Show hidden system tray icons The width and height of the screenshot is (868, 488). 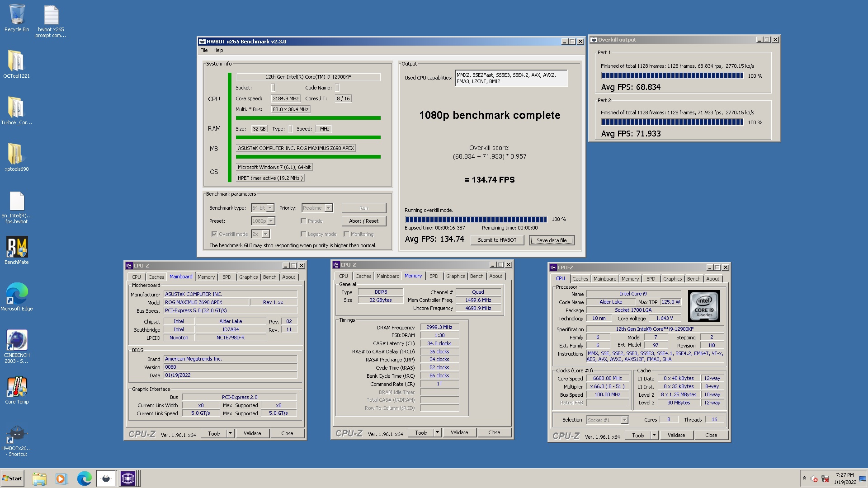[804, 478]
